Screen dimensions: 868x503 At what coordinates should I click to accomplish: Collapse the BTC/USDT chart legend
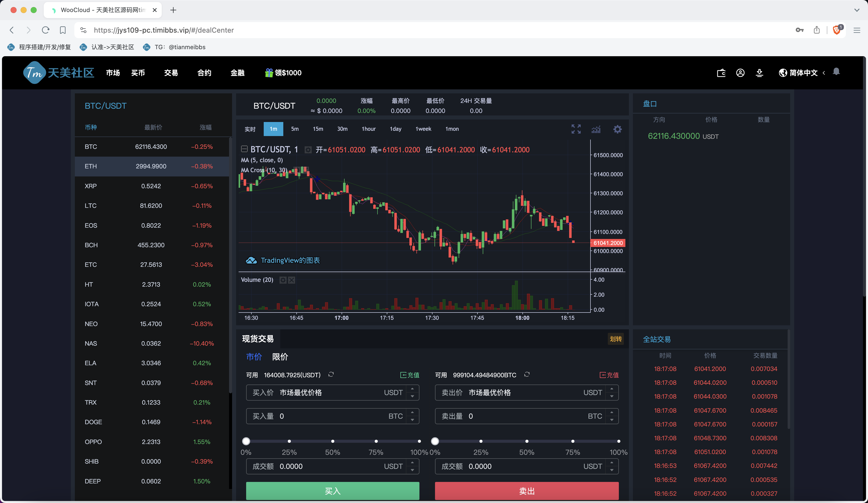(x=244, y=149)
